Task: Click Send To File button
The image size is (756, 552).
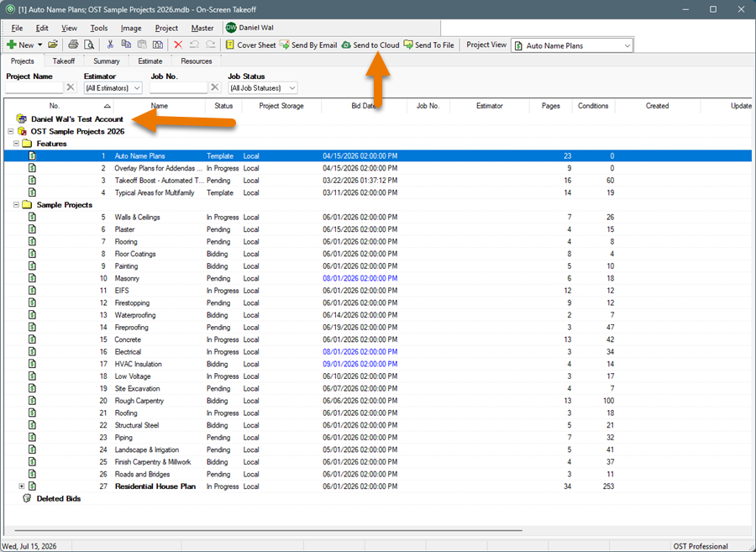Action: (x=429, y=45)
